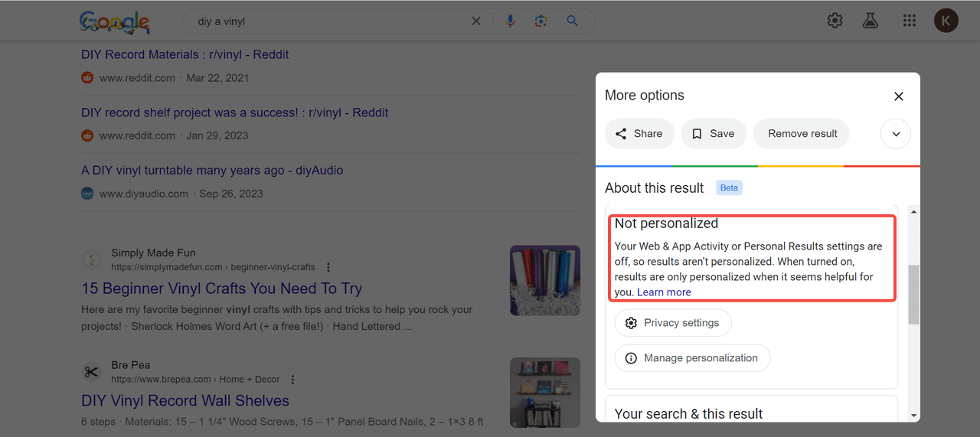Click the diyaudio.com favicon
The height and width of the screenshot is (437, 980).
coord(87,194)
